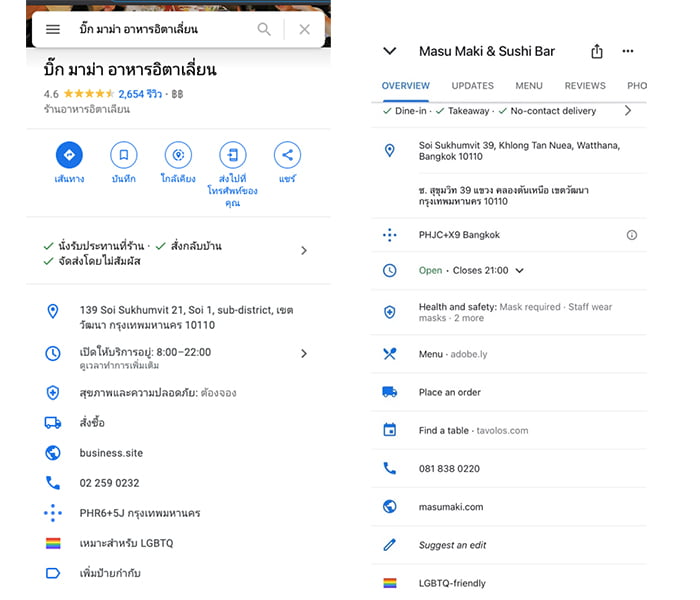Screen dimensions: 700x600
Task: Open the Menu adobe.ly link
Action: coord(453,354)
